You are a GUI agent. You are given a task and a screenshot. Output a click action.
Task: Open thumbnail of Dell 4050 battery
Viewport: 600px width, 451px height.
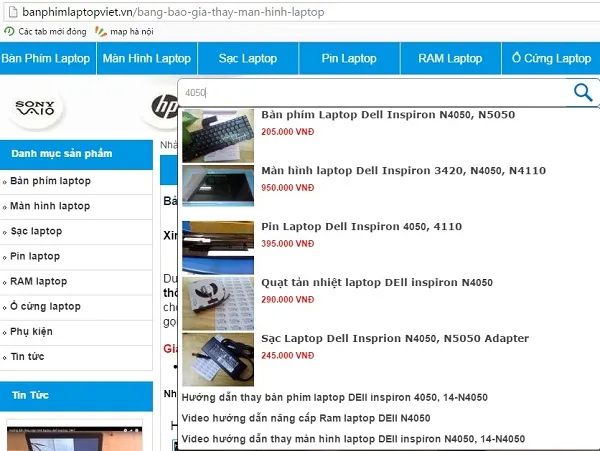[218, 247]
